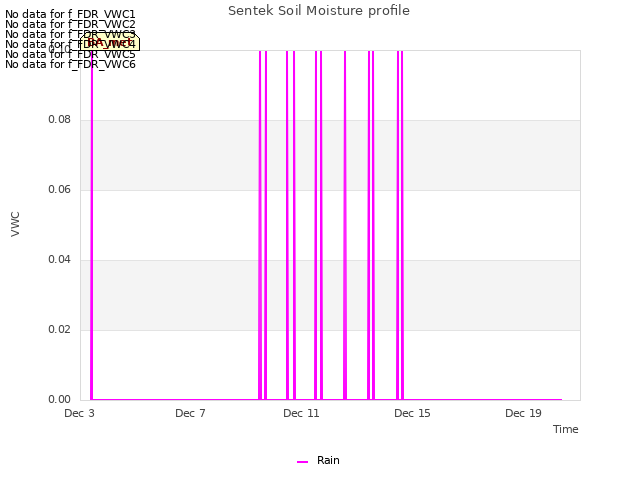Click the Time x-axis title
The width and height of the screenshot is (640, 480).
[x=566, y=429]
